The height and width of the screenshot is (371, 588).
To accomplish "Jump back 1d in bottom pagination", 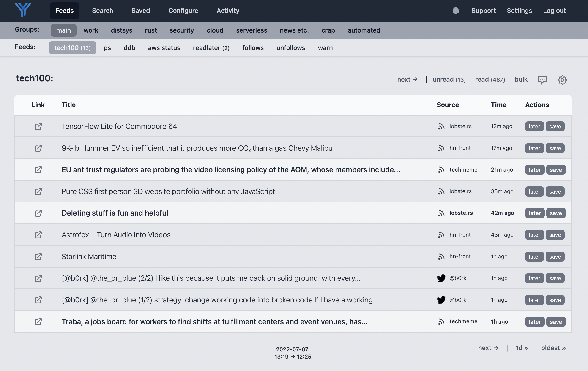I will 522,348.
